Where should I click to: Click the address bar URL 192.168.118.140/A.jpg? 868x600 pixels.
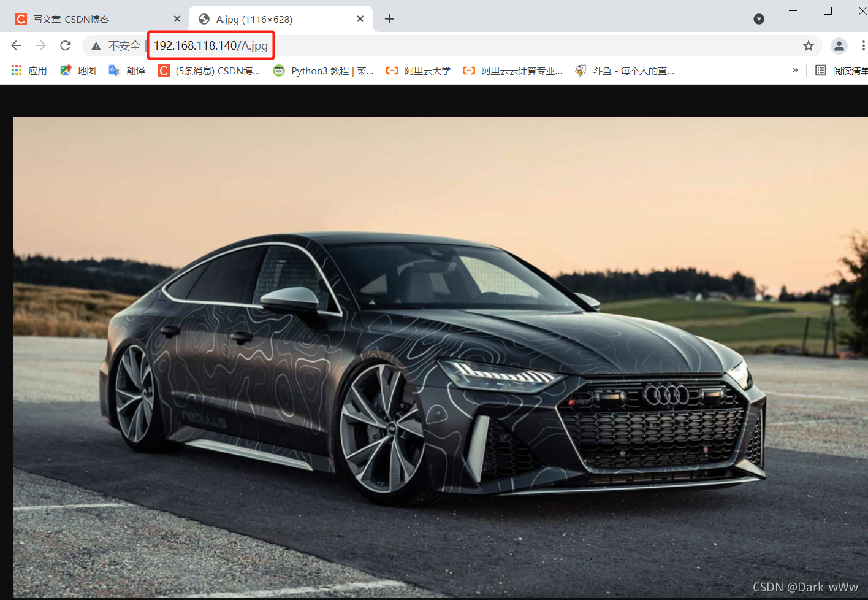coord(211,45)
